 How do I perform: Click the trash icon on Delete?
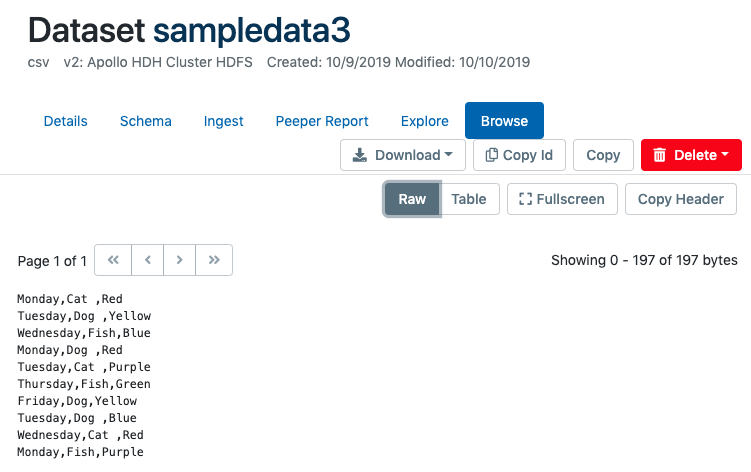click(660, 155)
